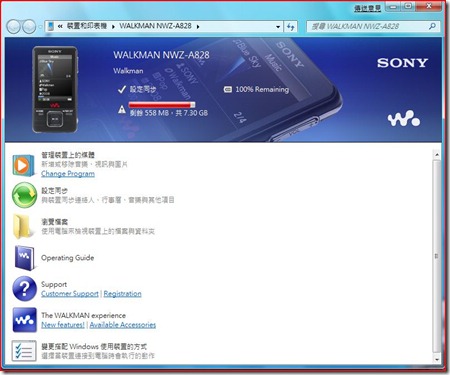
Task: Click the search magnifier icon
Action: 432,26
